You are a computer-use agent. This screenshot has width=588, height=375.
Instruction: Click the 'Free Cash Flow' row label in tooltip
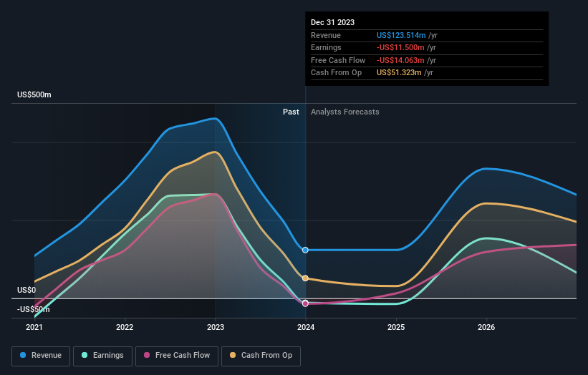click(338, 60)
